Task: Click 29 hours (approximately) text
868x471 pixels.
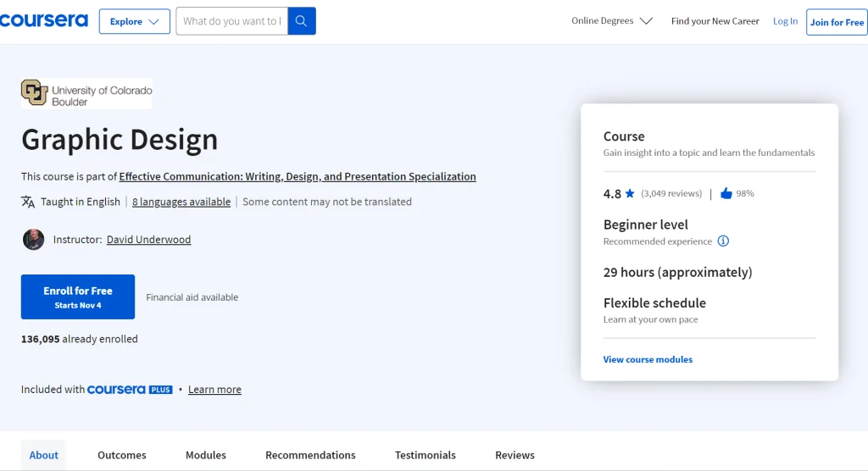Action: [677, 272]
